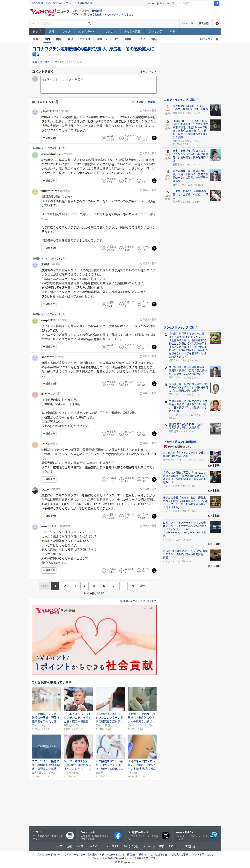Viewport: 250px width, 868px height.
Task: Open the article headline link
Action: 93,52
